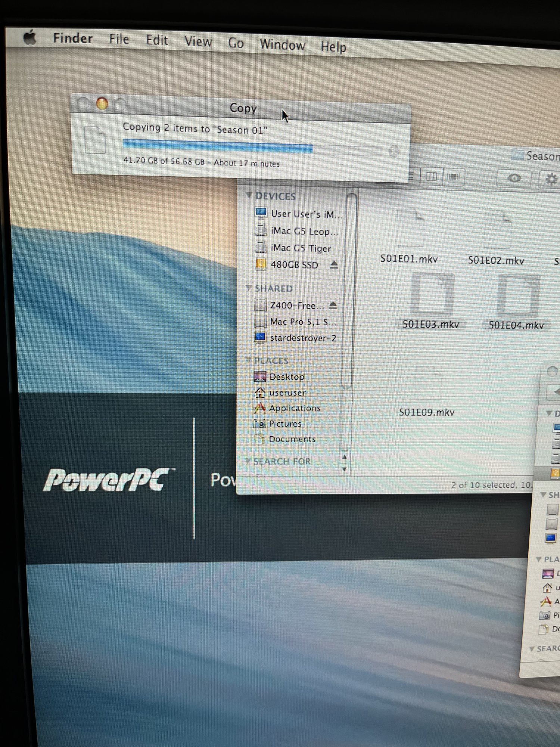Select Mac Pro 5,1 shared computer
The height and width of the screenshot is (747, 560).
(295, 322)
